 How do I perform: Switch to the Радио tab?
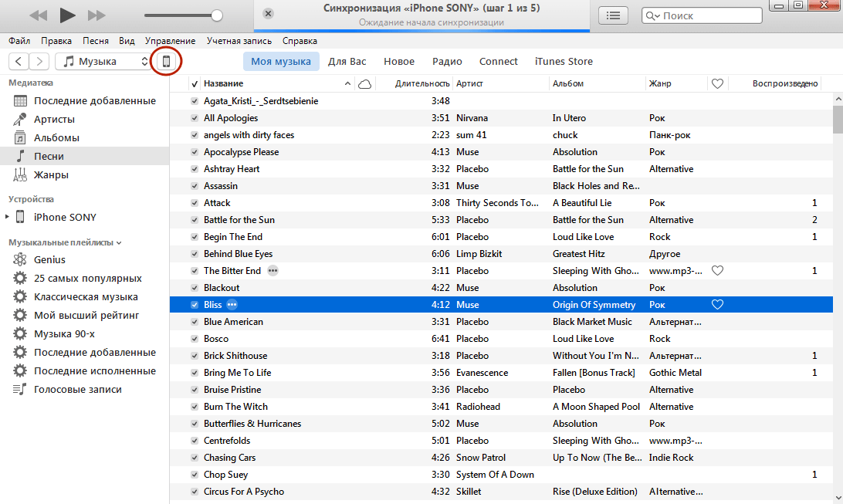(x=447, y=61)
